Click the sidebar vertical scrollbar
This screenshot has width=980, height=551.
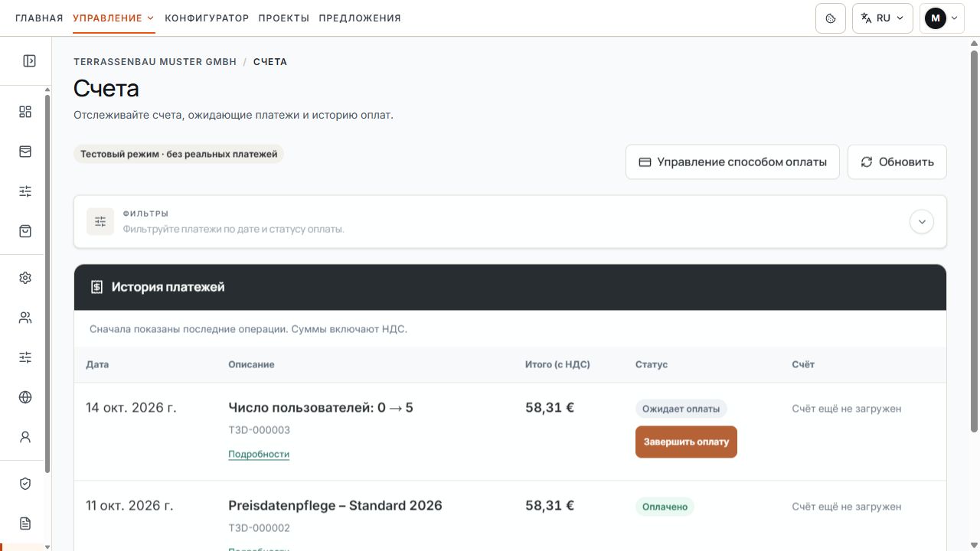pos(47,283)
